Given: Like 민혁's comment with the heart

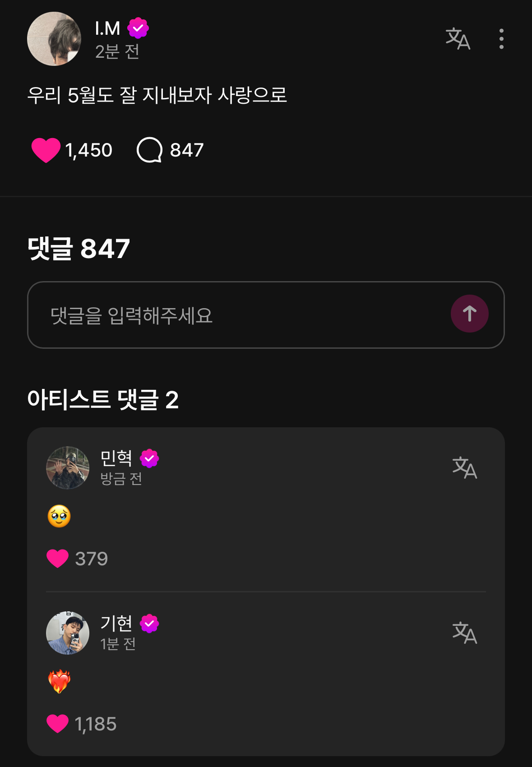Looking at the screenshot, I should [58, 559].
